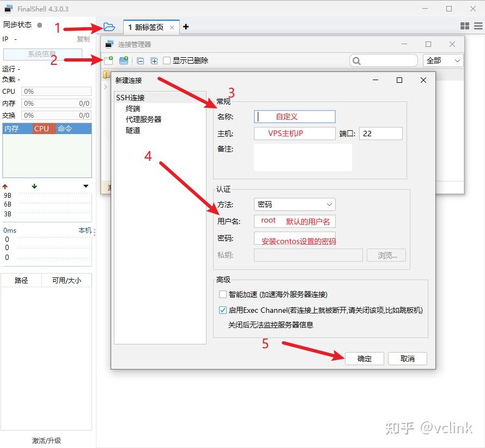Screen dimensions: 485x448
Task: Create a new folder in connection manager
Action: pos(125,60)
